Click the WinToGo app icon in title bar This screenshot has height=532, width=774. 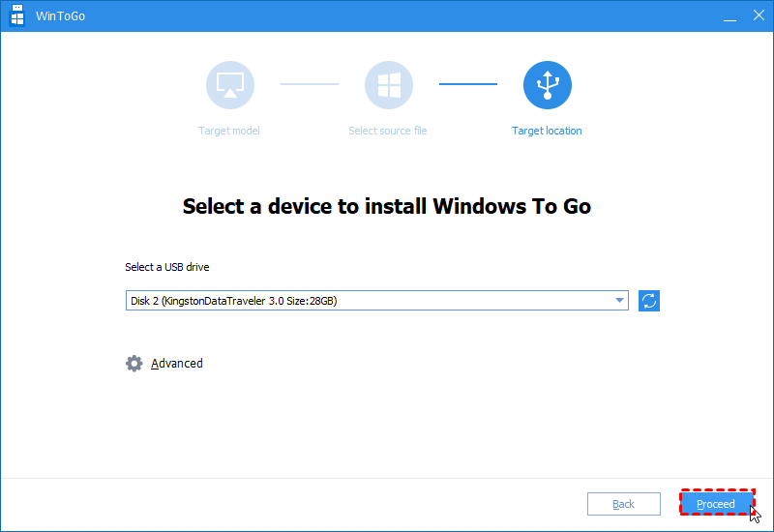coord(17,15)
